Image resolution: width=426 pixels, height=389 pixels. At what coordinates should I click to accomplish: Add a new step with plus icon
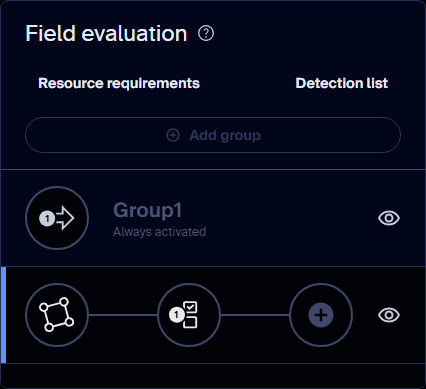(x=321, y=315)
